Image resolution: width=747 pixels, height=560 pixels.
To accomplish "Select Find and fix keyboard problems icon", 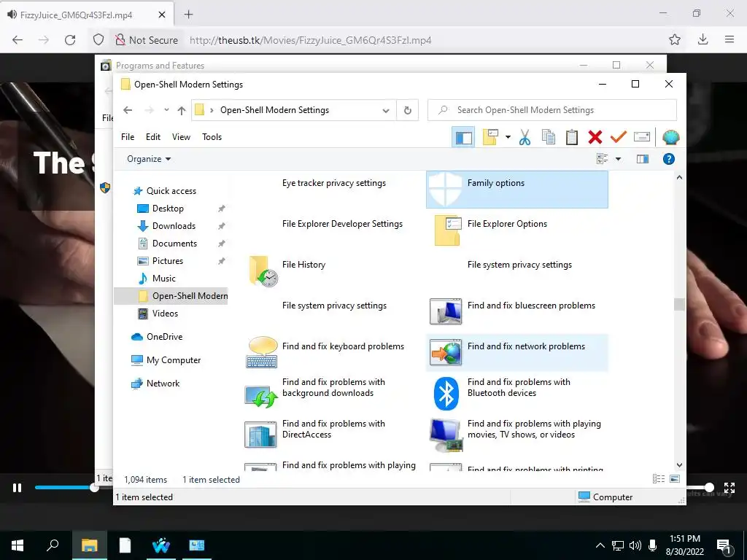I will pos(262,352).
